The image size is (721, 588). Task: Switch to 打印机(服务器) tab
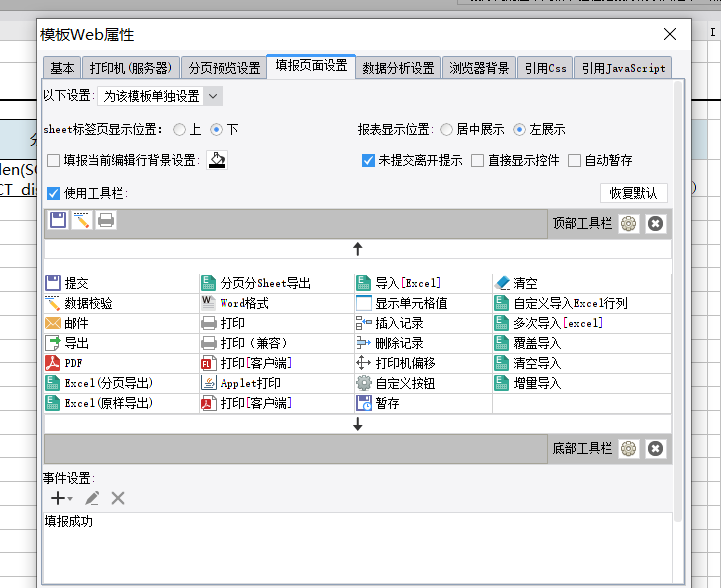(131, 68)
